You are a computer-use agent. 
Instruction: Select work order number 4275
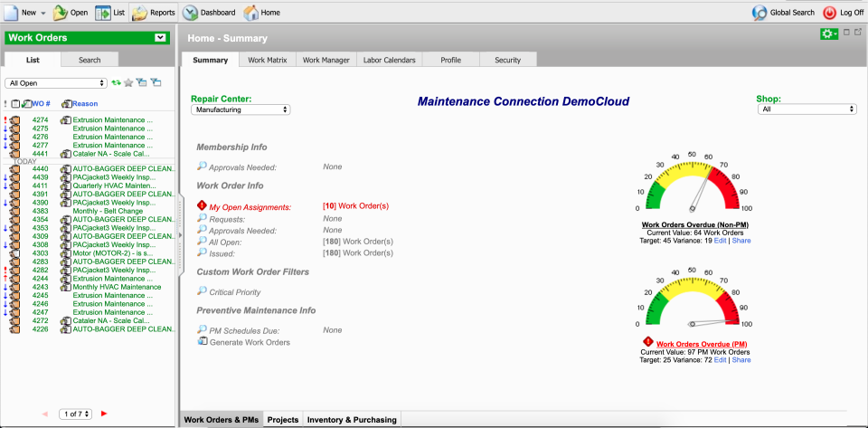41,128
